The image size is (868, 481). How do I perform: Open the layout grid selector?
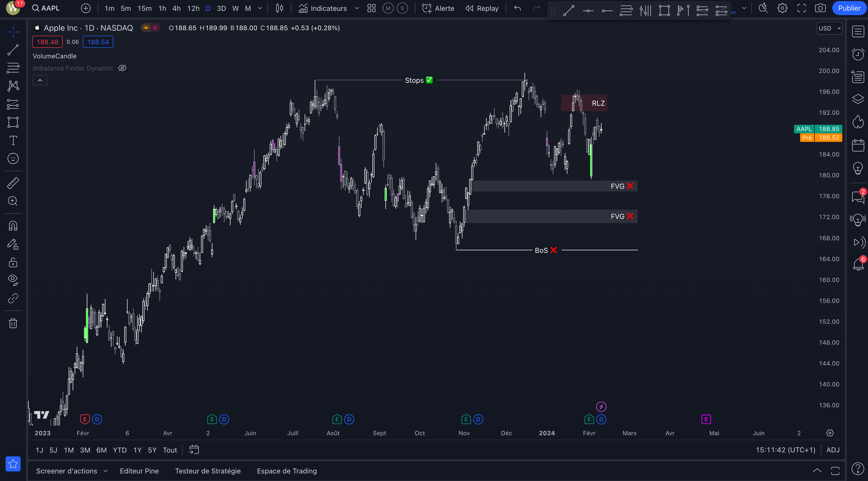click(x=371, y=8)
